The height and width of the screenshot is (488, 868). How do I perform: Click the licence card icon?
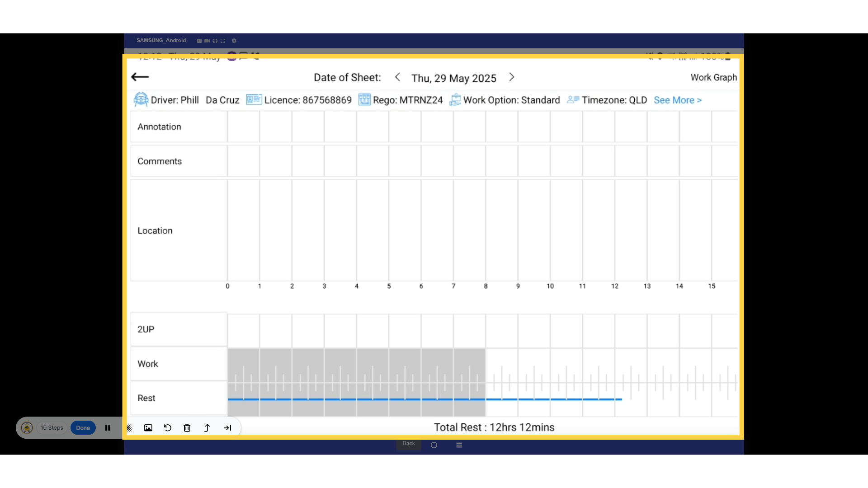[x=254, y=99]
